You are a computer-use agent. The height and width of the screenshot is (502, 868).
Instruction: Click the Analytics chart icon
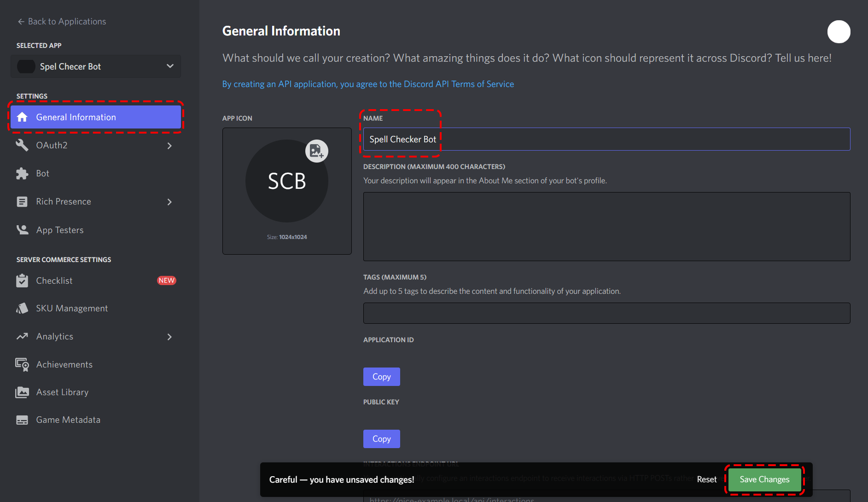22,336
